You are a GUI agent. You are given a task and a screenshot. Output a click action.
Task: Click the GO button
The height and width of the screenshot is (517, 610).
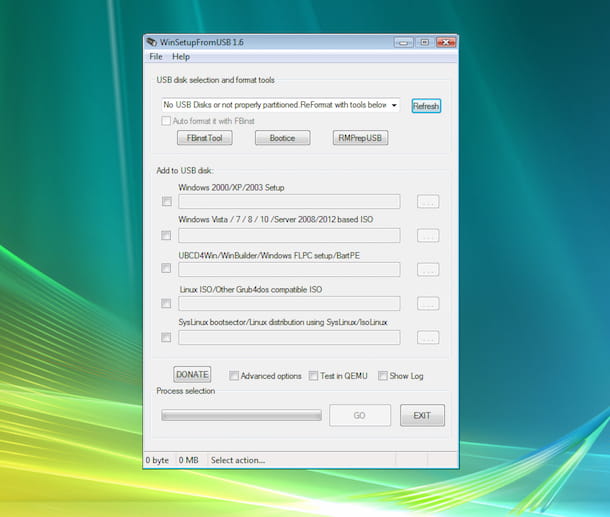[x=360, y=415]
